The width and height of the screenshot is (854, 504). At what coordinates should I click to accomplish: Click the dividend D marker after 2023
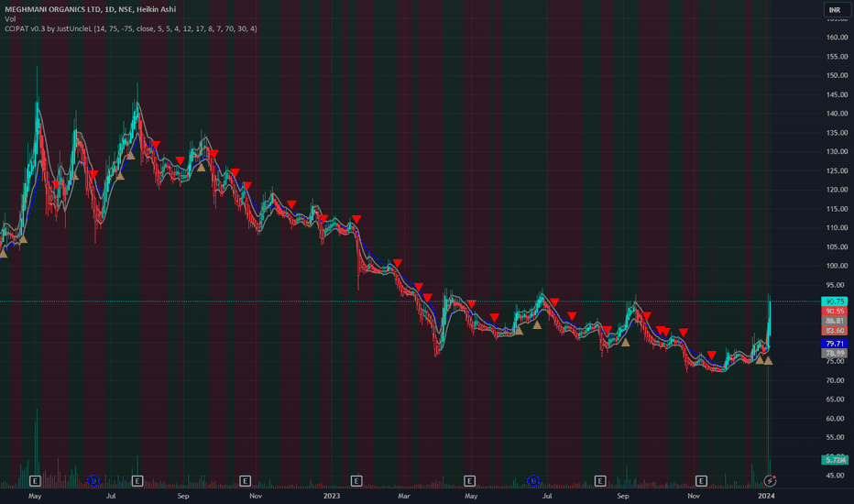[x=533, y=480]
